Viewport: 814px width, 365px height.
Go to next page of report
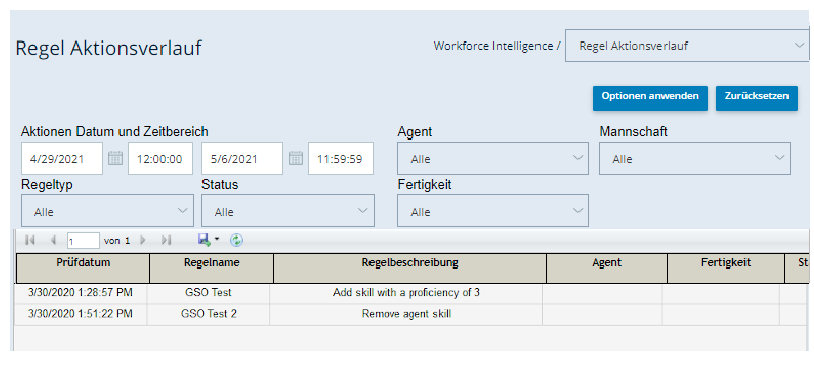click(143, 240)
